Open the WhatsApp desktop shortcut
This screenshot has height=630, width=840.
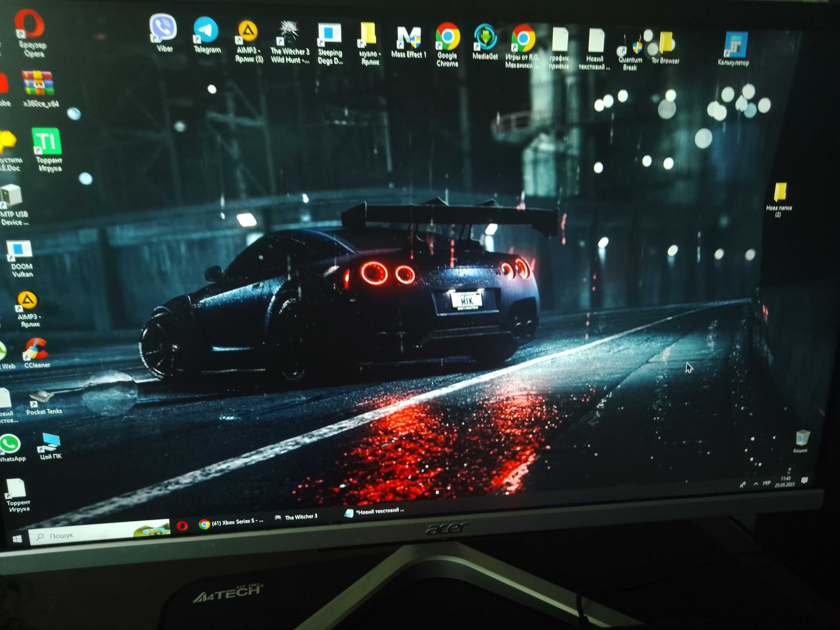tap(11, 448)
